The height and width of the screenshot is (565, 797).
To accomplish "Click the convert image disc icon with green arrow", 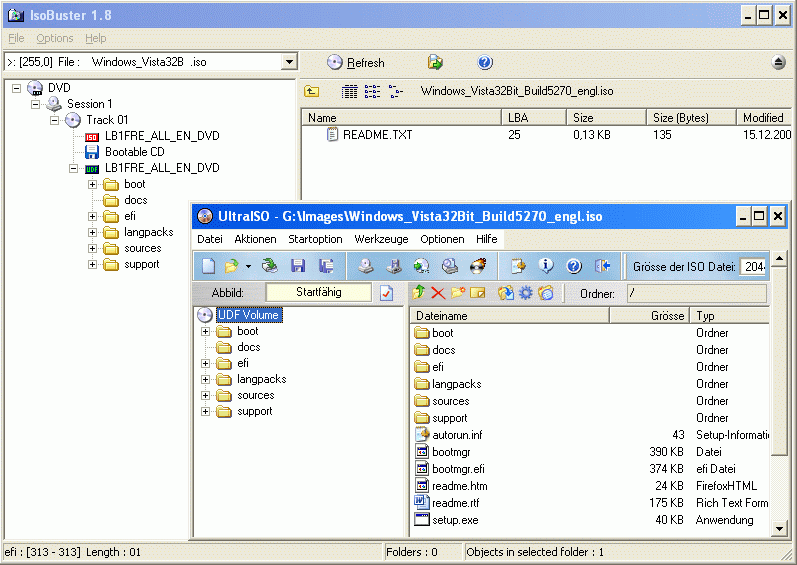I will pyautogui.click(x=421, y=266).
